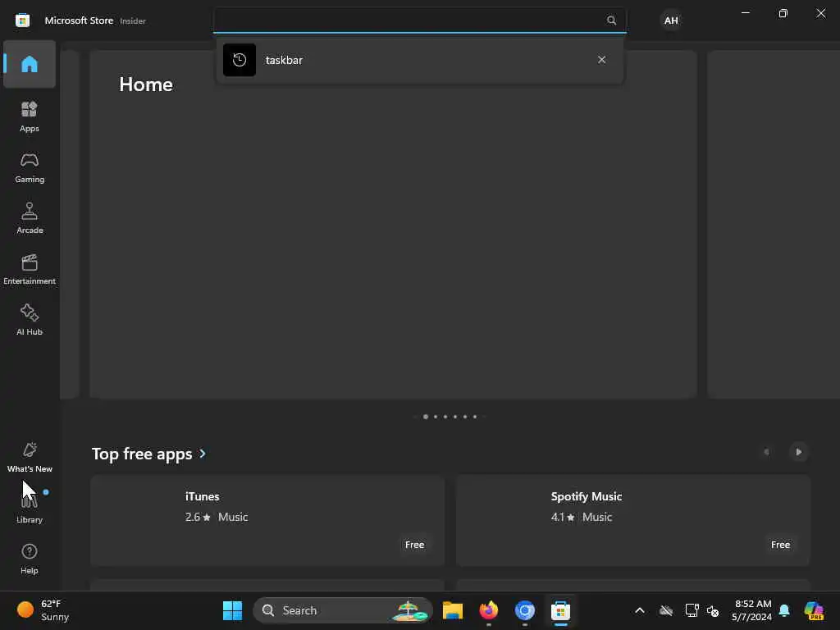Viewport: 840px width, 630px height.
Task: Open File Explorer from the taskbar
Action: pyautogui.click(x=453, y=610)
